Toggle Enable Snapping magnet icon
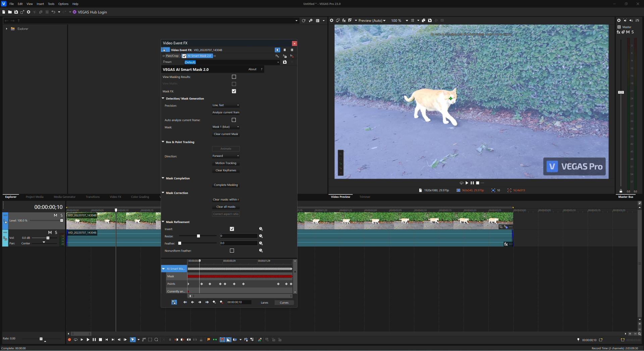 point(222,340)
